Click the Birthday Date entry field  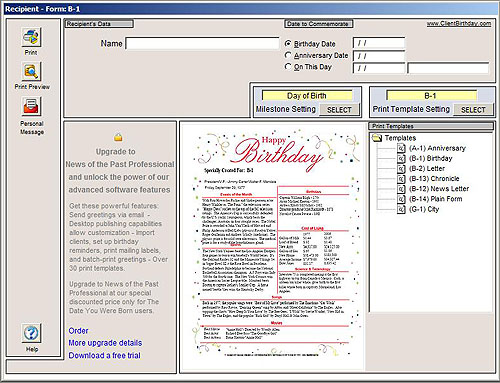(379, 43)
